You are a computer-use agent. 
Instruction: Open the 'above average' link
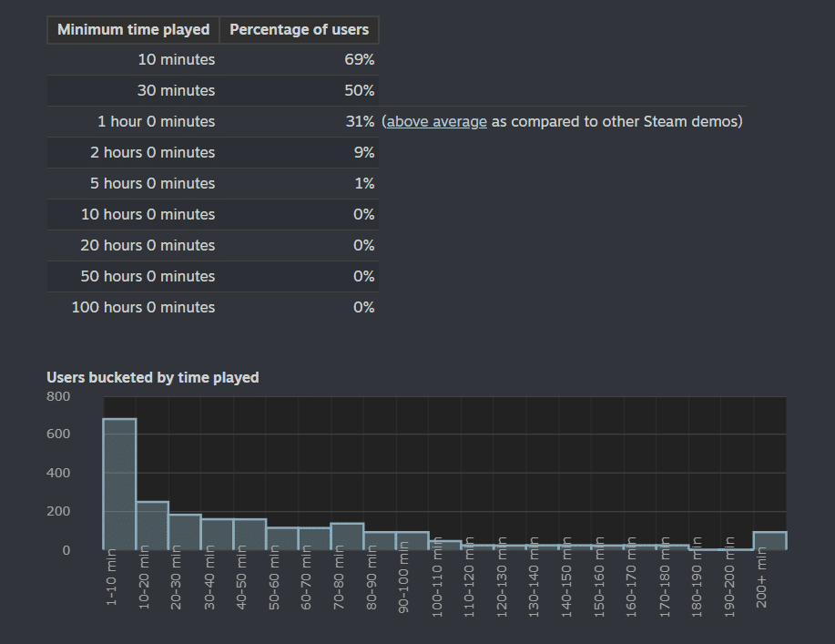point(437,121)
